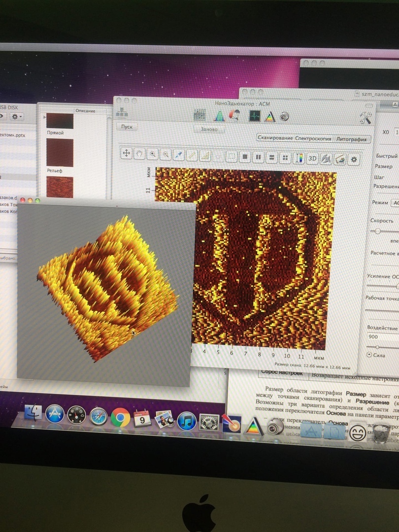Click the zoom out magnifier icon
Screen dimensions: 399x532
pos(166,155)
